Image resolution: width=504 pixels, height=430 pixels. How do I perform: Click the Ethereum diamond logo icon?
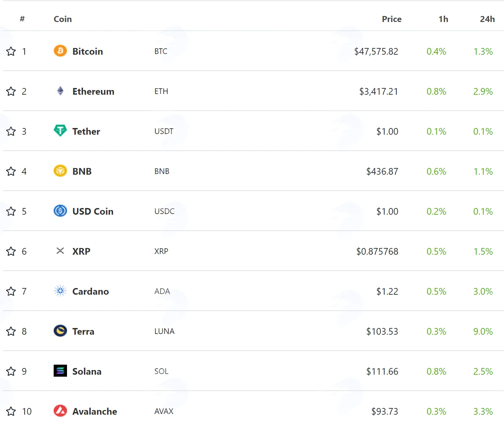[x=60, y=91]
